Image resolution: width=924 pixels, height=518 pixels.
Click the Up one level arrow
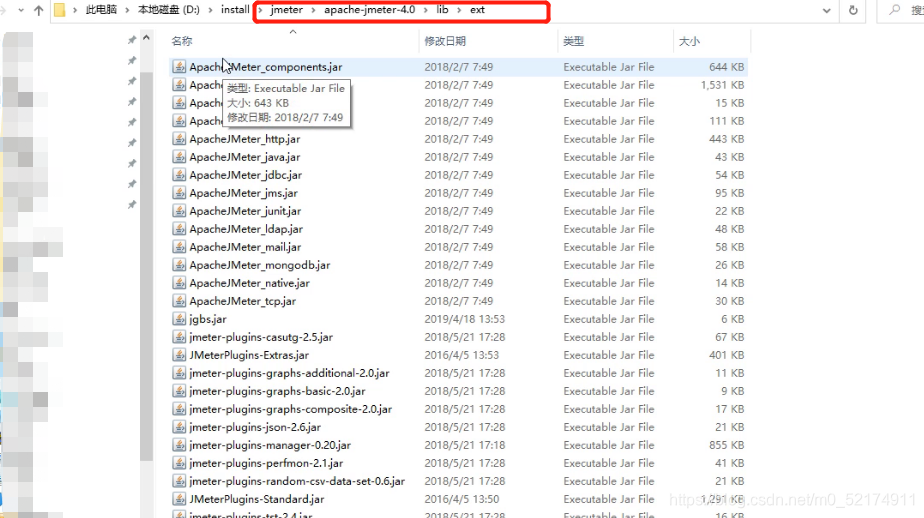pyautogui.click(x=39, y=10)
